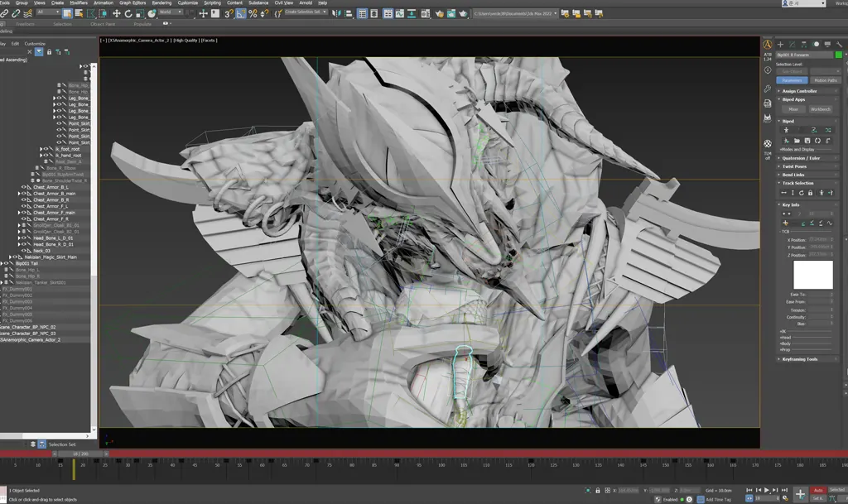Open the Animation menu
This screenshot has width=848, height=504.
click(x=104, y=2)
